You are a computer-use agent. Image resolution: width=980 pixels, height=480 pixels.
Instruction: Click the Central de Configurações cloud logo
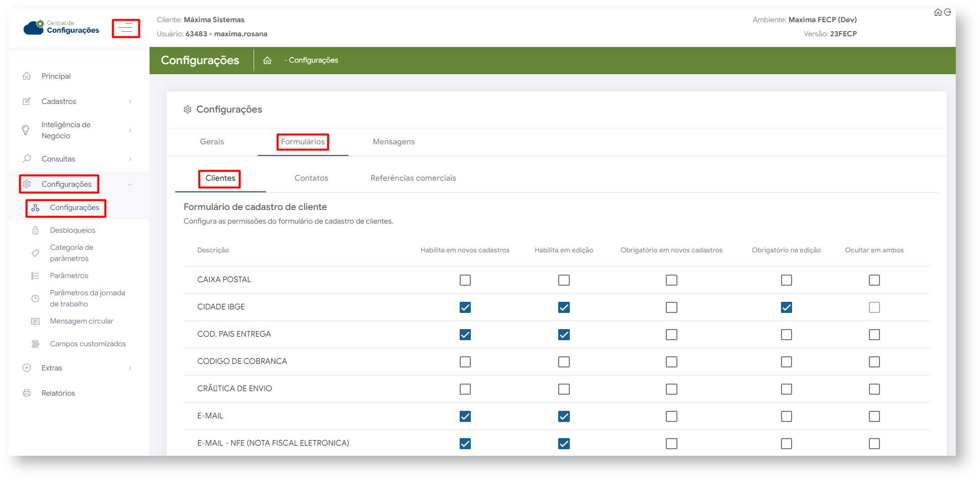pos(34,27)
